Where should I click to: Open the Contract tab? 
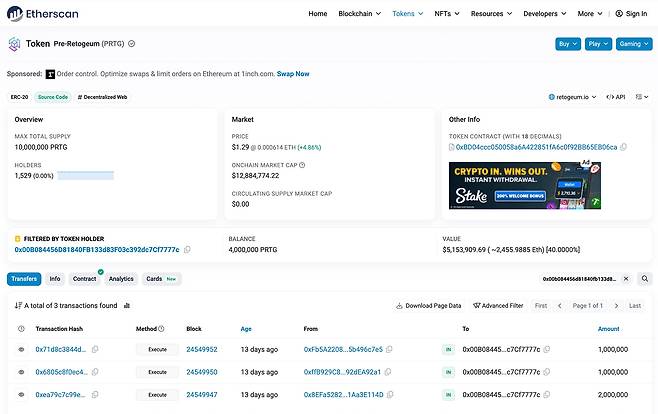point(85,279)
